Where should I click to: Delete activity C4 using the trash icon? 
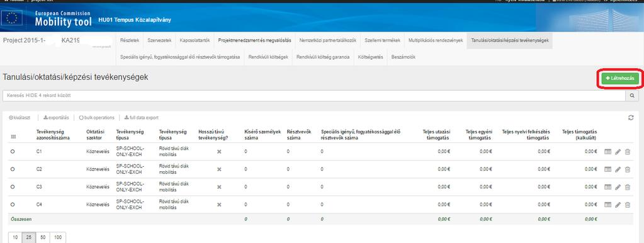[x=627, y=205]
